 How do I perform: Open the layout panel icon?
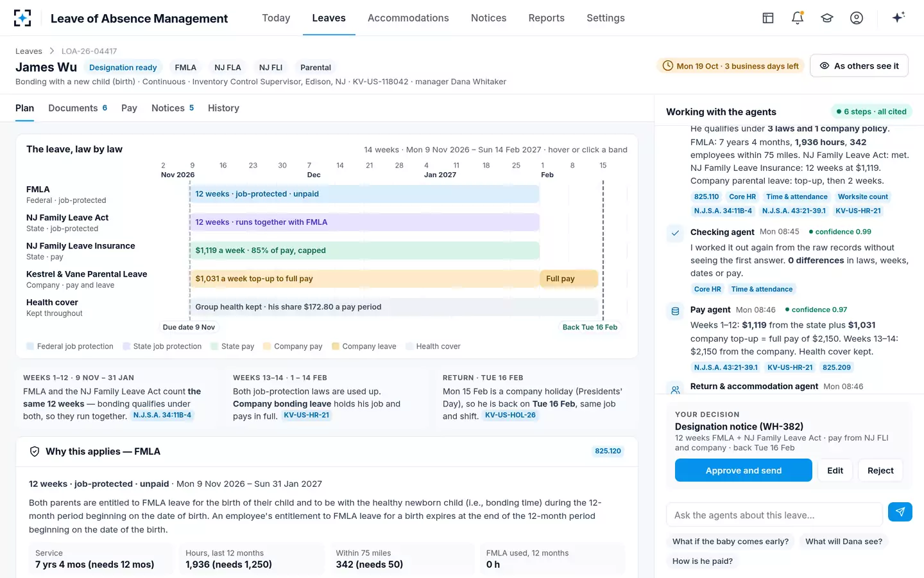click(768, 18)
